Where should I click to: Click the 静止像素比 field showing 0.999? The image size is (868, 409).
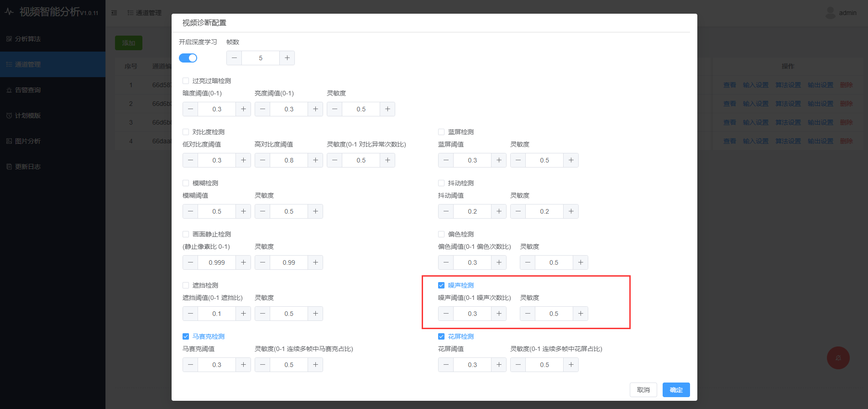pyautogui.click(x=217, y=262)
